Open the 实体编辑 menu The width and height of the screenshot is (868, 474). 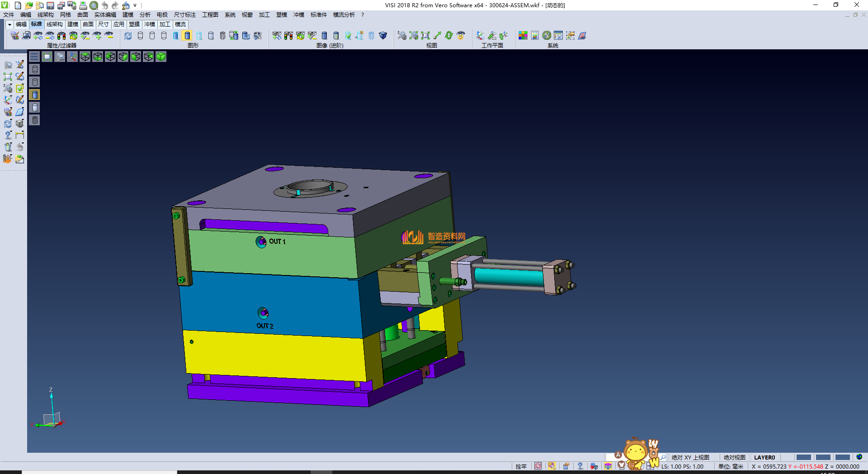click(105, 15)
